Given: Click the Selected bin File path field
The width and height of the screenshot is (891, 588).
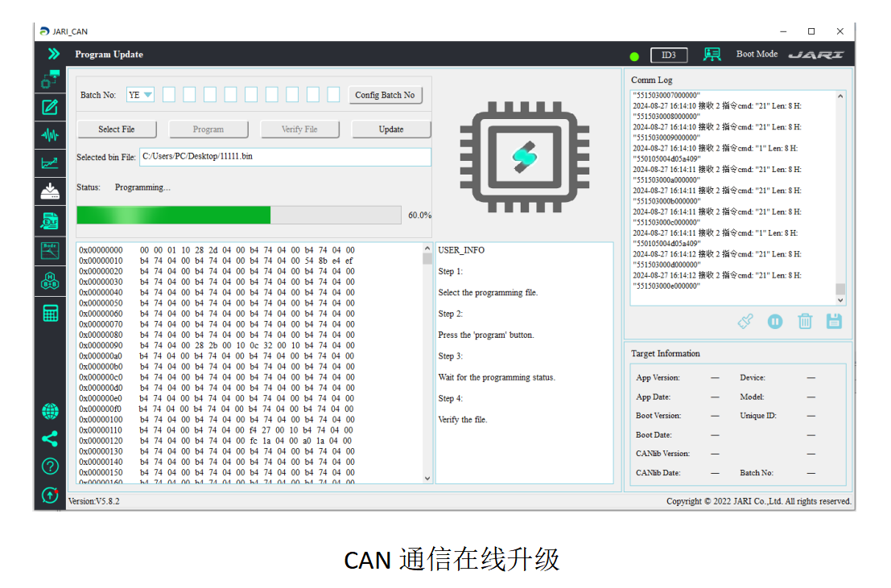Looking at the screenshot, I should (x=285, y=157).
